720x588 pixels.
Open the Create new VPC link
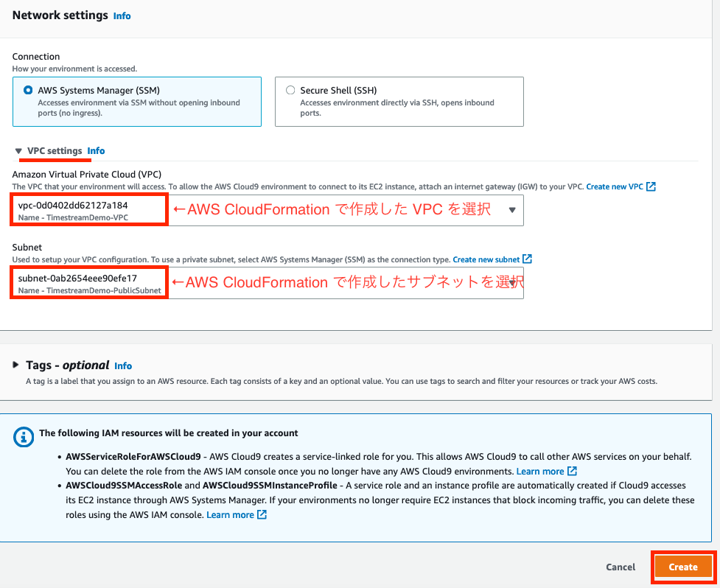click(x=615, y=186)
